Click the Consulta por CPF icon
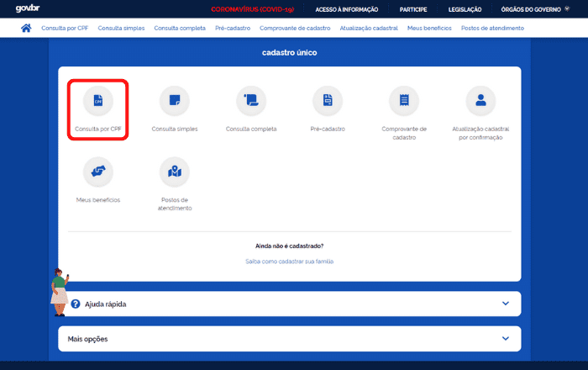 [98, 101]
